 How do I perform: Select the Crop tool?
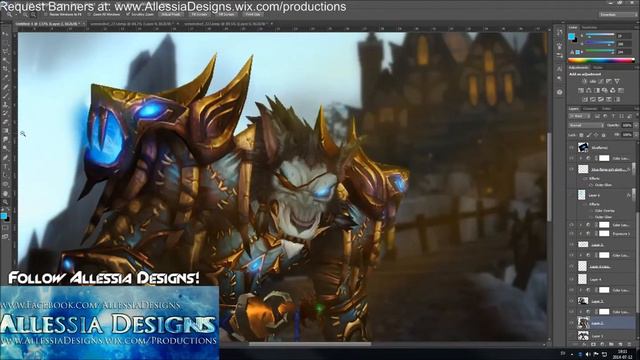[5, 69]
